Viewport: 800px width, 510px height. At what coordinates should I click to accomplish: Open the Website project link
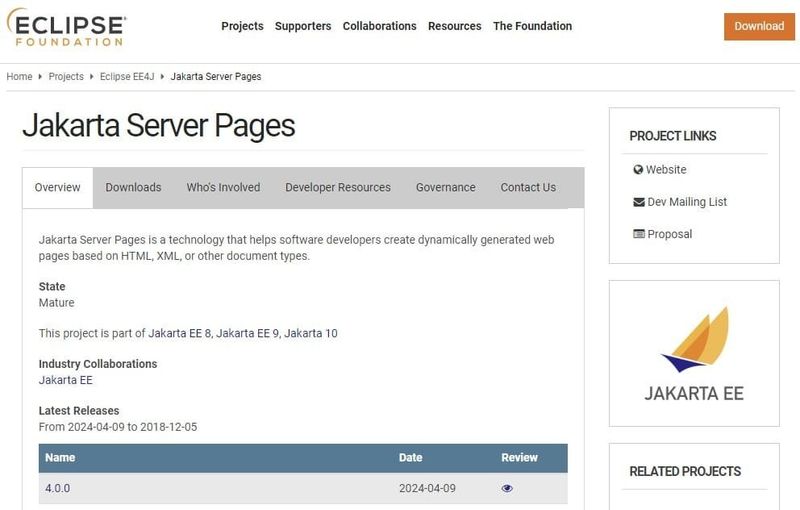click(666, 170)
